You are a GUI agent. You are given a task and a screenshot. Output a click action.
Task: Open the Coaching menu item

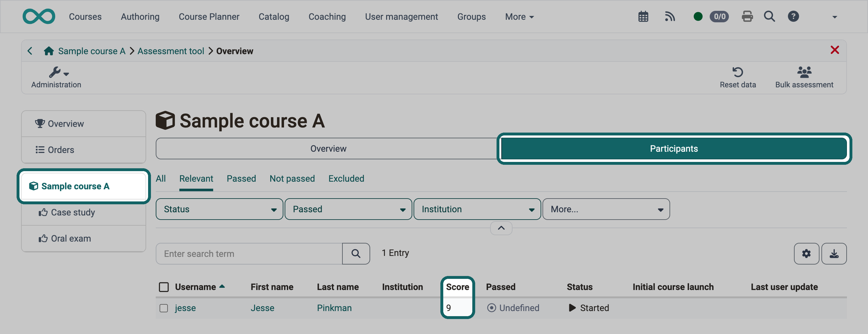[327, 17]
